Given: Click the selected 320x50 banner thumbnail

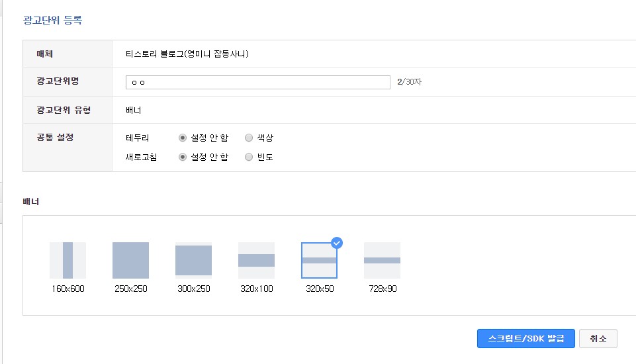Looking at the screenshot, I should 319,260.
